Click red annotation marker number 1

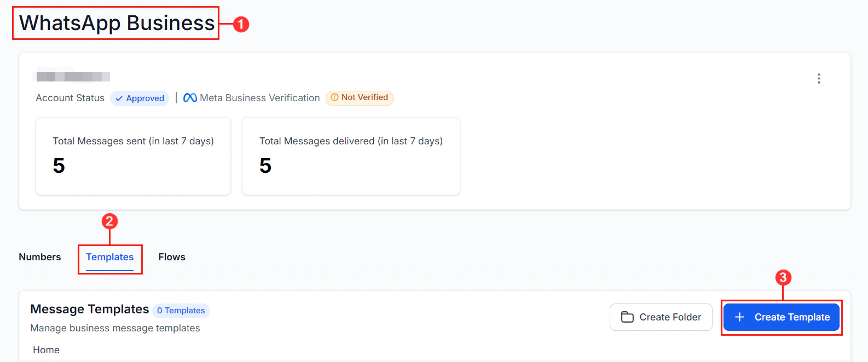[x=241, y=24]
